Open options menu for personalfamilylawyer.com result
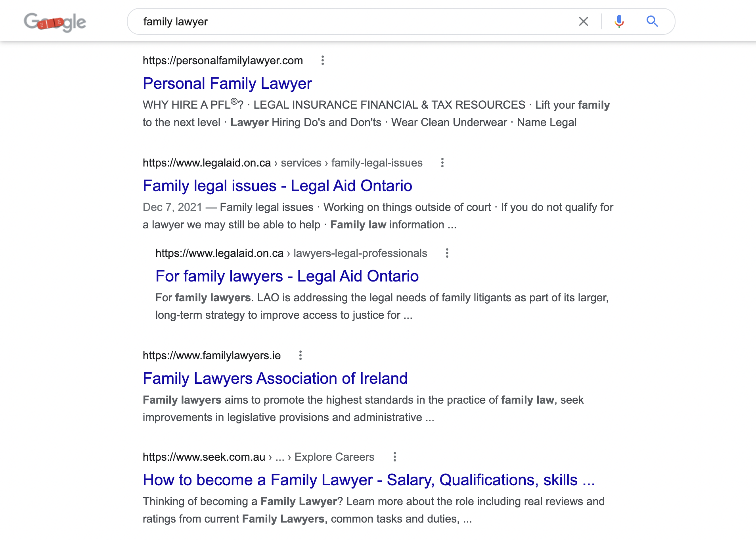Image resolution: width=756 pixels, height=540 pixels. click(x=323, y=61)
